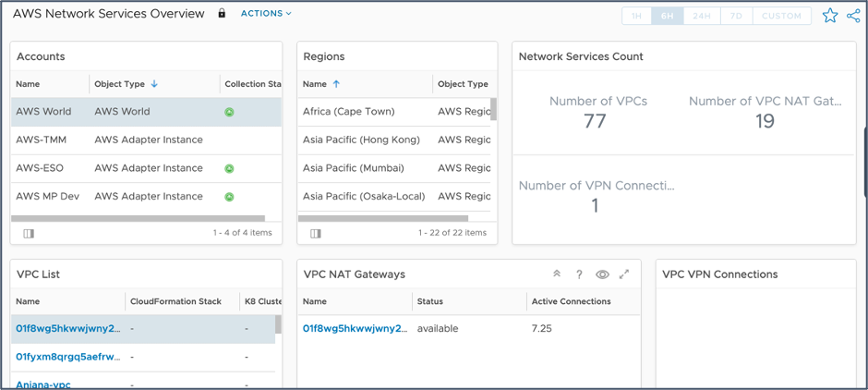Open column selector in Accounts widget
Screen dimensions: 868x390
coord(29,234)
